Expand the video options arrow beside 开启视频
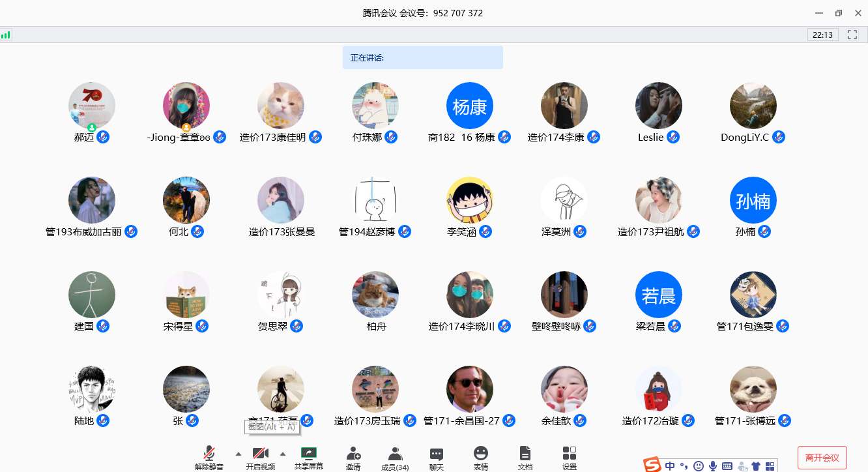 (283, 454)
